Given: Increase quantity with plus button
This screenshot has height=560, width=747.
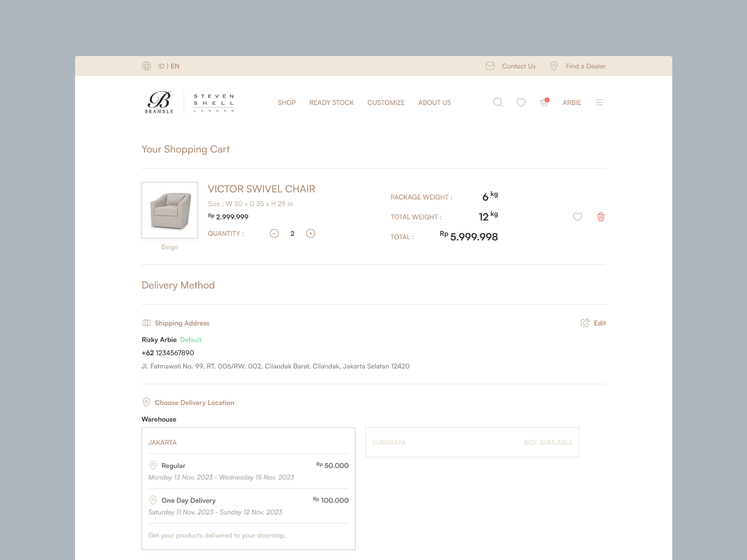Looking at the screenshot, I should [310, 233].
